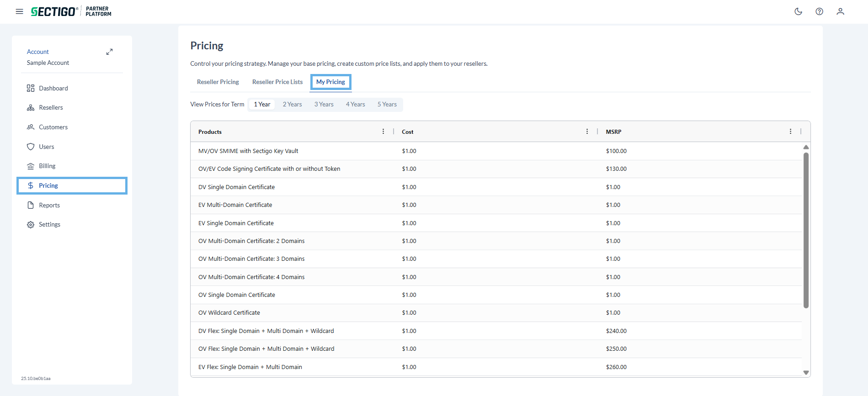The height and width of the screenshot is (396, 868).
Task: Select OV Multi-Domain Certificate: 3 Domains row
Action: tap(496, 259)
